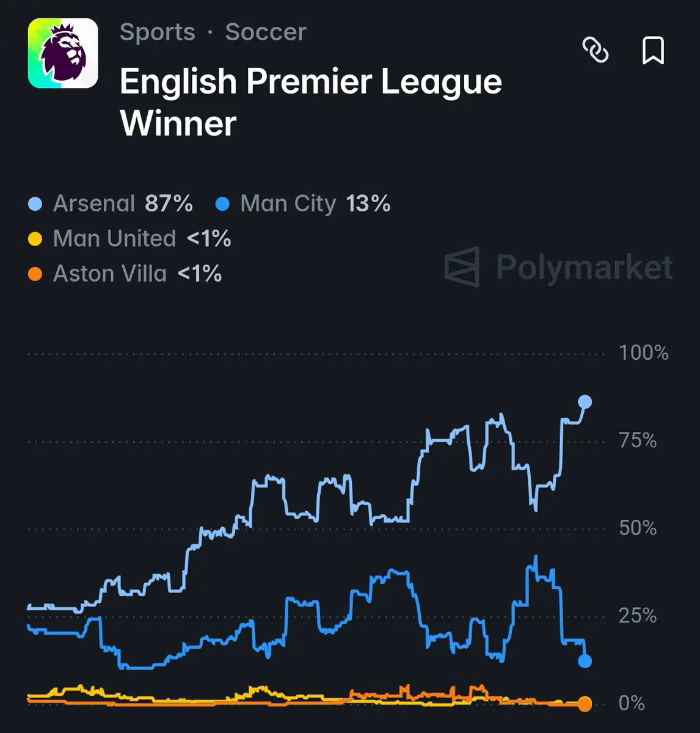Click the orange Aston Villa legend dot
The height and width of the screenshot is (733, 700).
35,274
